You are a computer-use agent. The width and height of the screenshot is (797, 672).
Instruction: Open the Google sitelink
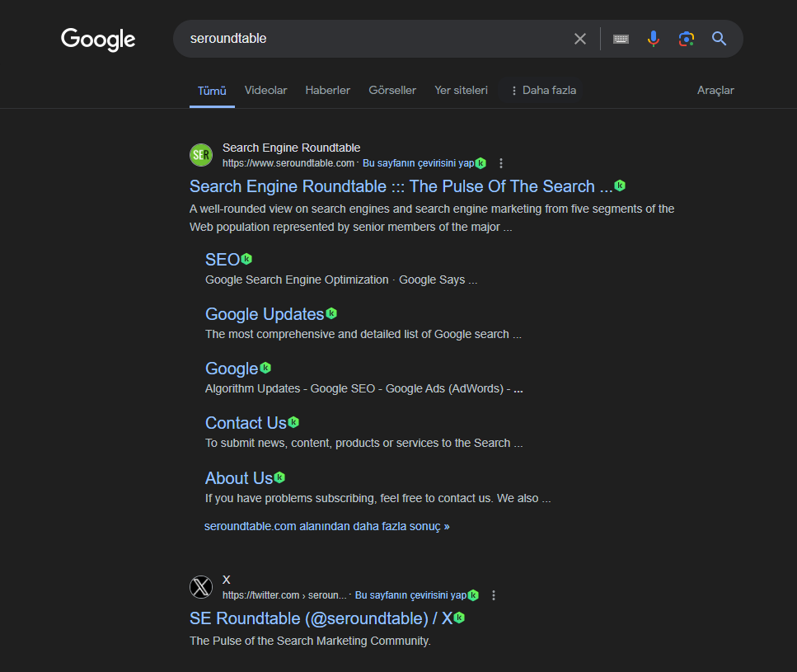[x=232, y=369]
